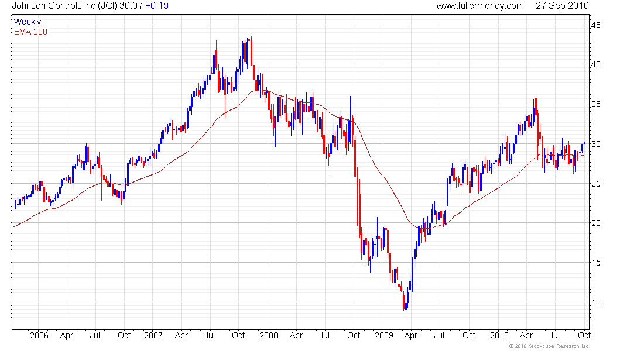Image resolution: width=644 pixels, height=351 pixels.
Task: Click the 'Weekly' legend label
Action: [x=28, y=22]
